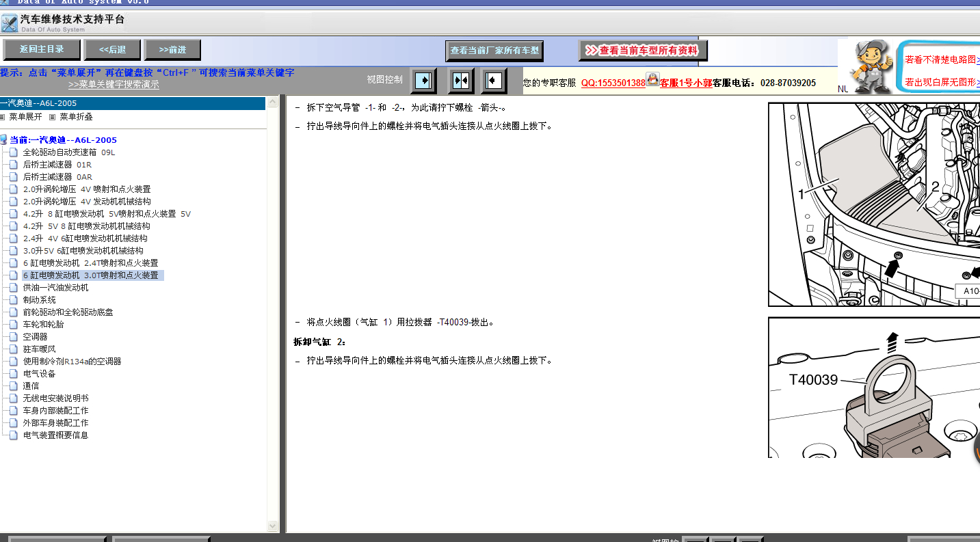Go back with the <<后退 button
Screen dimensions: 980x542
(x=112, y=49)
